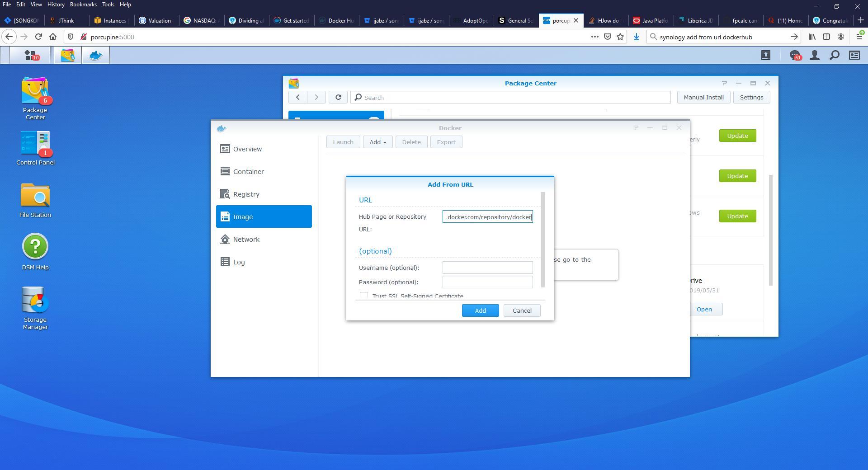The image size is (868, 470).
Task: Refresh Package Center with reload icon
Action: pos(338,97)
